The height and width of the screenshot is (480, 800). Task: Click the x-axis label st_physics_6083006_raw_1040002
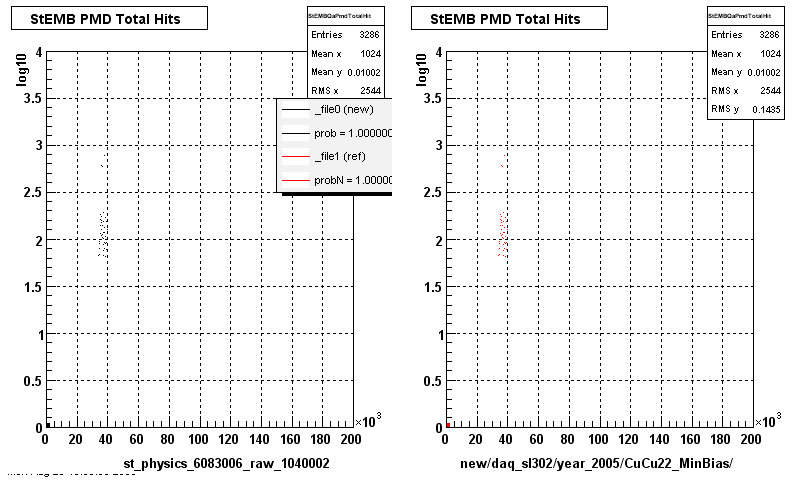pos(227,463)
